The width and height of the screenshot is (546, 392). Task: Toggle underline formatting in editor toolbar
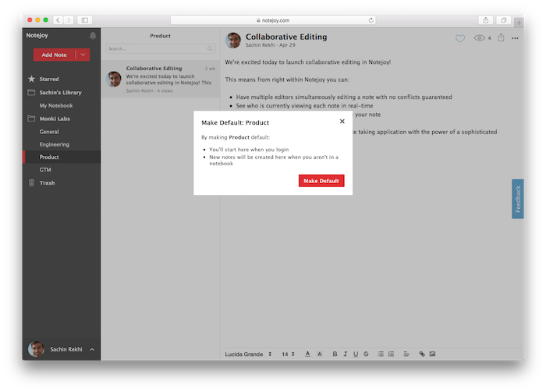(355, 354)
